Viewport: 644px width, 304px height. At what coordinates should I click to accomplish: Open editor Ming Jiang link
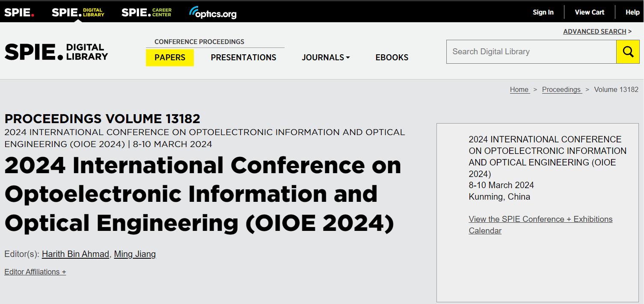point(135,254)
